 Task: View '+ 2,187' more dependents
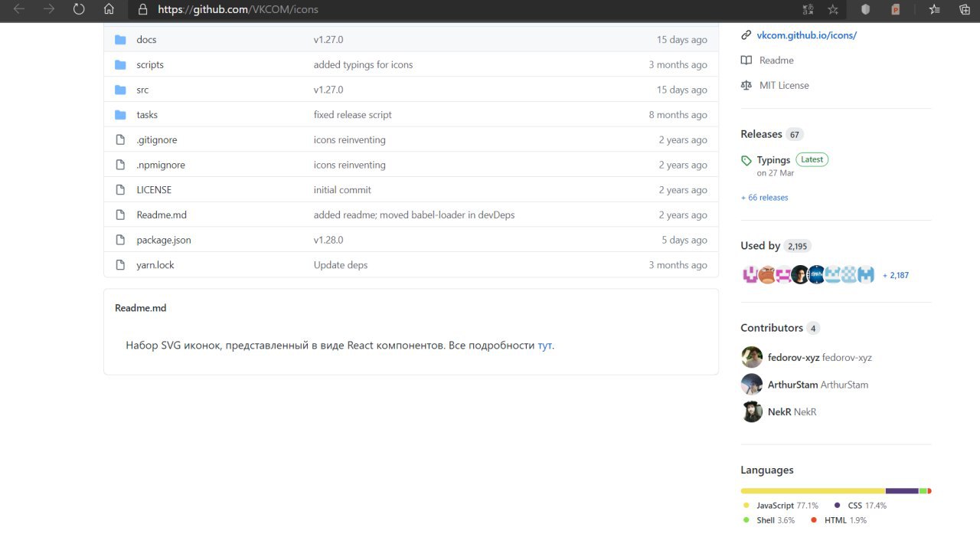[896, 275]
